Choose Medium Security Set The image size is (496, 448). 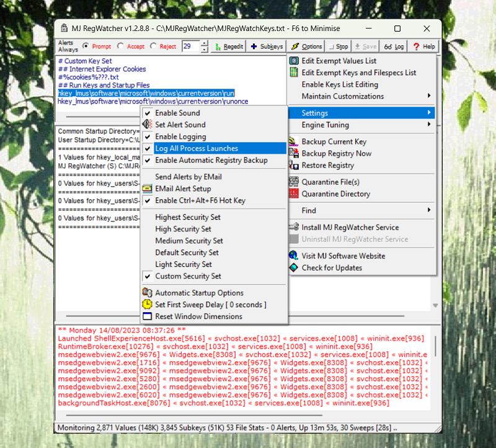[x=214, y=241]
